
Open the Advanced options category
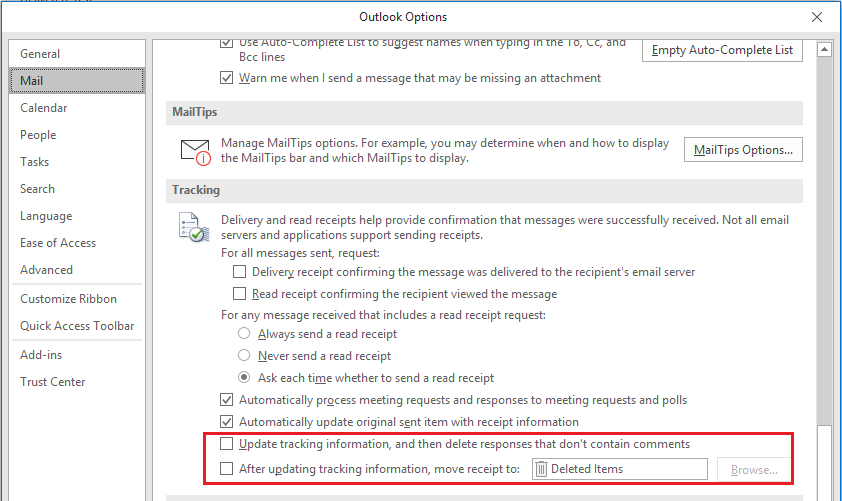click(x=77, y=270)
